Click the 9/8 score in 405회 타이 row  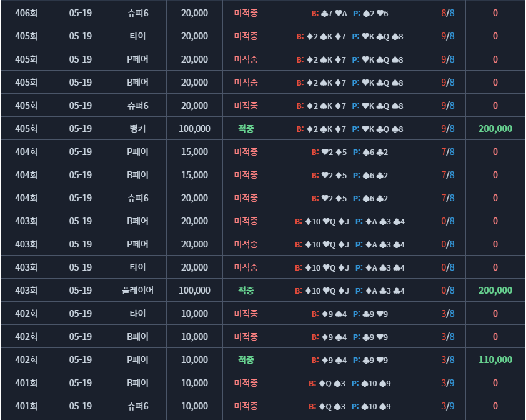point(447,36)
